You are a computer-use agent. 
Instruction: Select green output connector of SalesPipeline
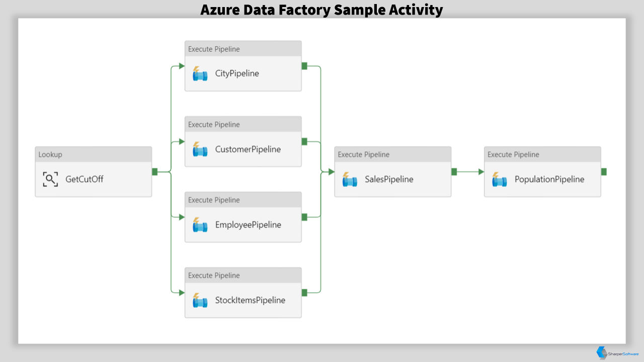pos(454,171)
